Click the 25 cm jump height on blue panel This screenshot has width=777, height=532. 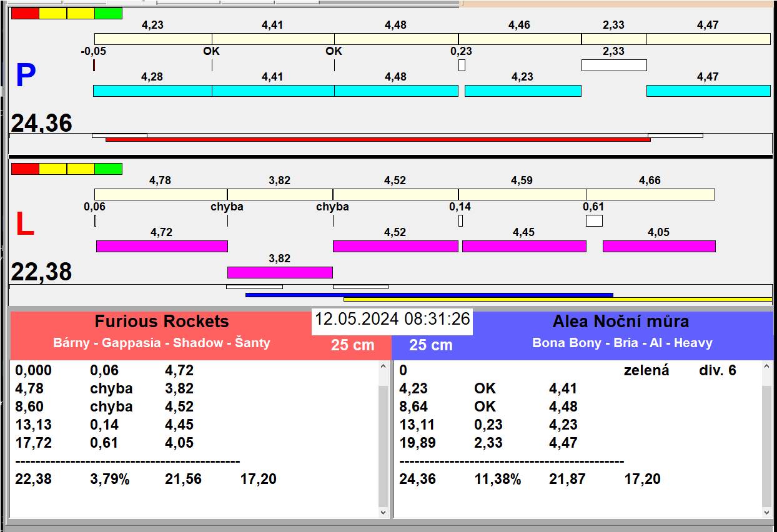tap(431, 345)
